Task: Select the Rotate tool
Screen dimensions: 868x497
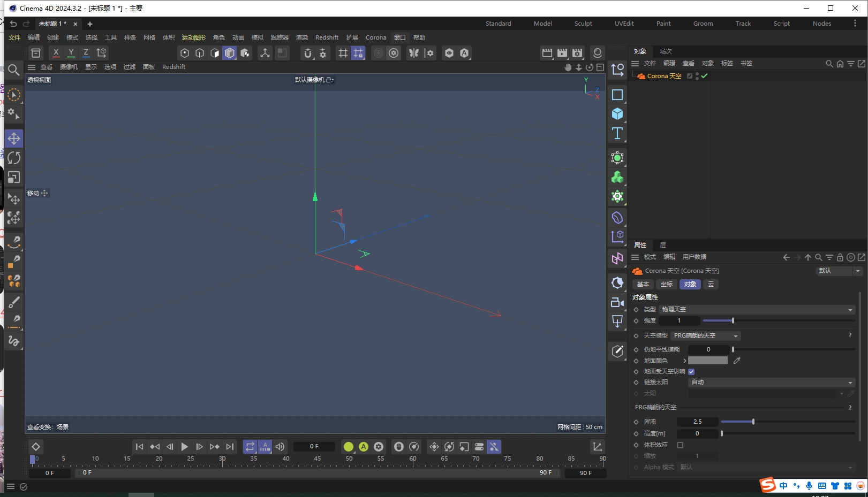Action: pos(14,158)
